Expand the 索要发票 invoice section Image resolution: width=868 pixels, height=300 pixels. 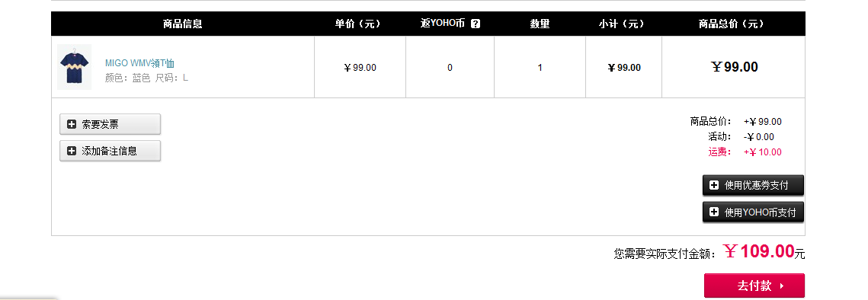coord(111,124)
